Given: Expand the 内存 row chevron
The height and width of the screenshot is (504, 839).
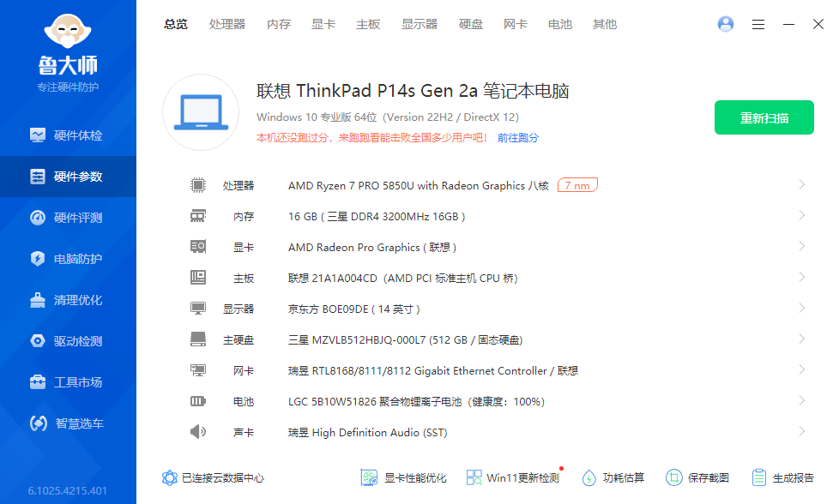Looking at the screenshot, I should click(x=801, y=216).
